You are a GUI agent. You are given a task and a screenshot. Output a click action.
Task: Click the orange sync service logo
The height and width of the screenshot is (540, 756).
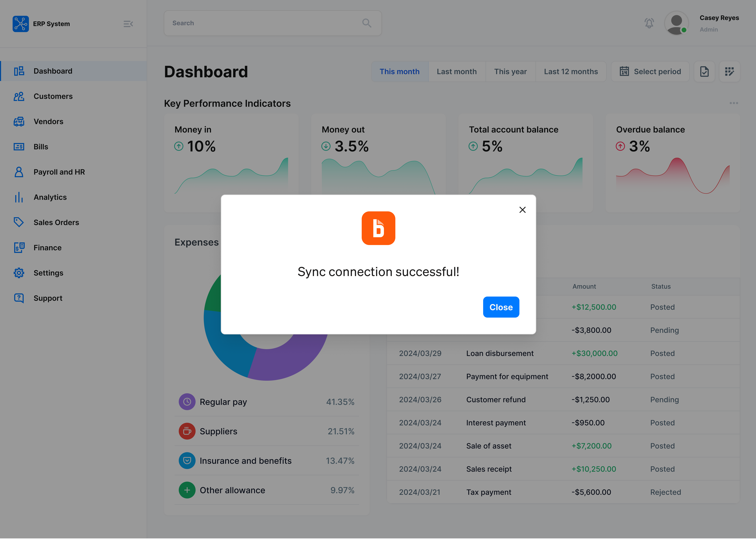[x=378, y=228]
